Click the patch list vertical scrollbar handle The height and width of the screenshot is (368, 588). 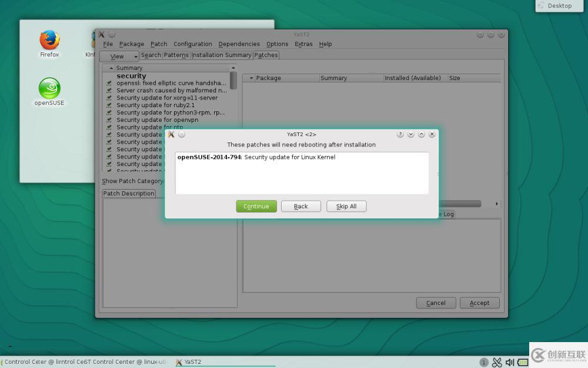(x=233, y=80)
